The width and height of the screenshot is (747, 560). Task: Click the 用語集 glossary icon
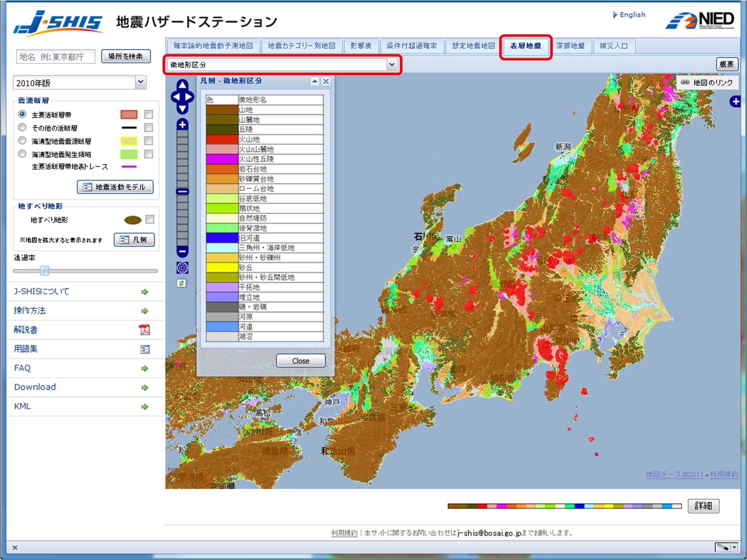(x=146, y=349)
